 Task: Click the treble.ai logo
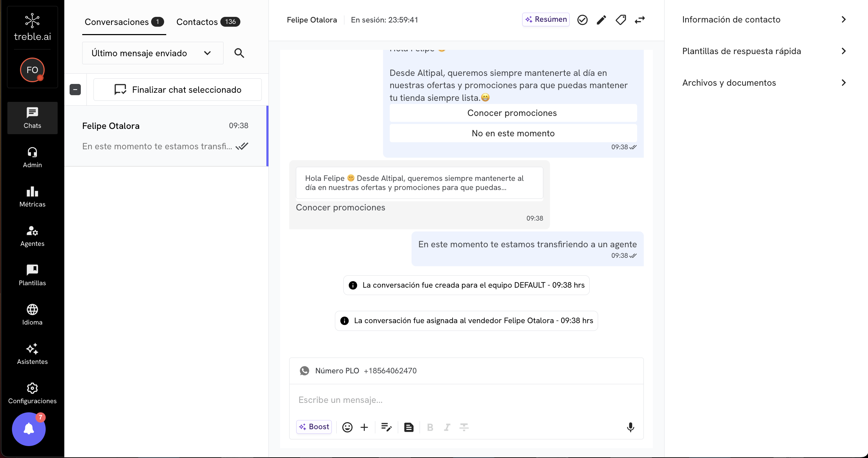coord(32,27)
